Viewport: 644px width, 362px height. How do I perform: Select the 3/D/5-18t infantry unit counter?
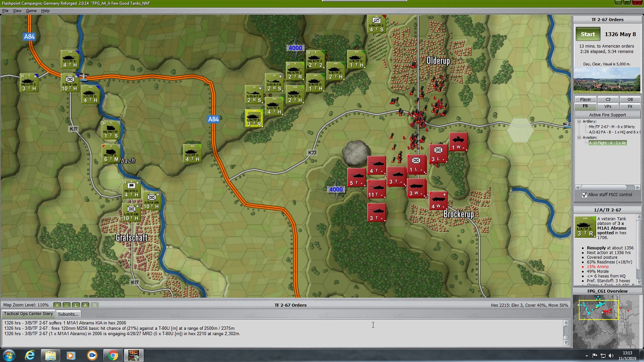(x=70, y=83)
